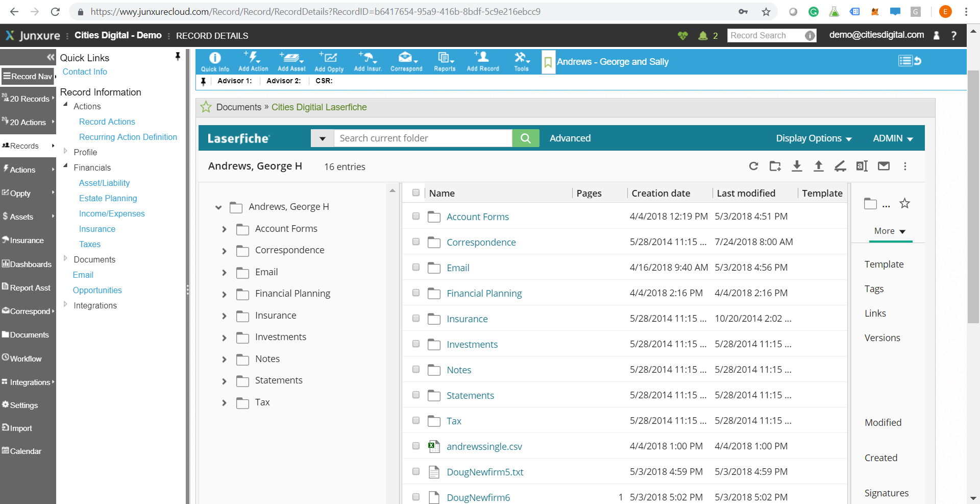Open the Correspond toolbar icon
980x504 pixels.
coord(406,62)
